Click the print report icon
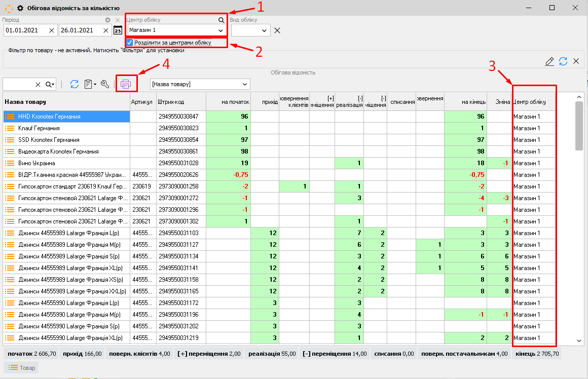The width and height of the screenshot is (588, 379). point(126,84)
